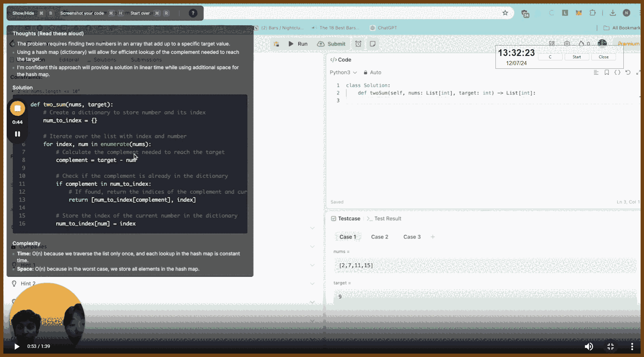Open the sticky note icon
Viewport: 644px width, 357px height.
click(x=373, y=44)
